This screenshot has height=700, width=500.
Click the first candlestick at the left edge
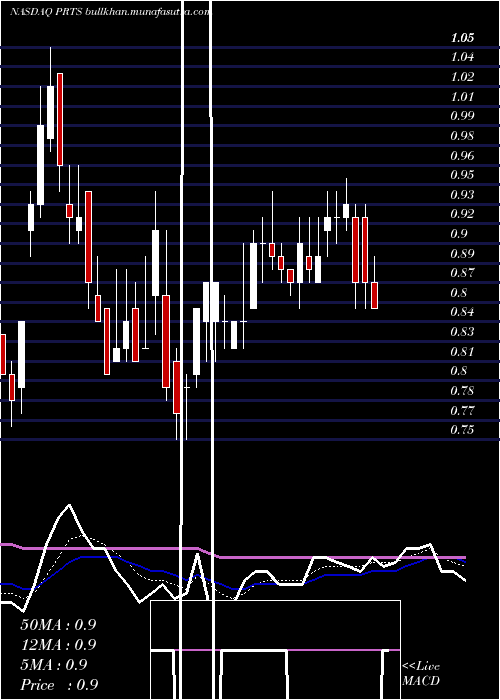[x=3, y=354]
